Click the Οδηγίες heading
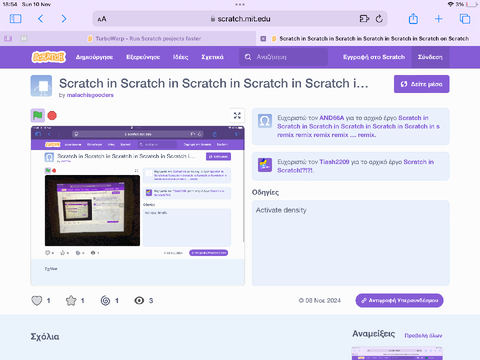This screenshot has width=480, height=360. click(x=265, y=192)
